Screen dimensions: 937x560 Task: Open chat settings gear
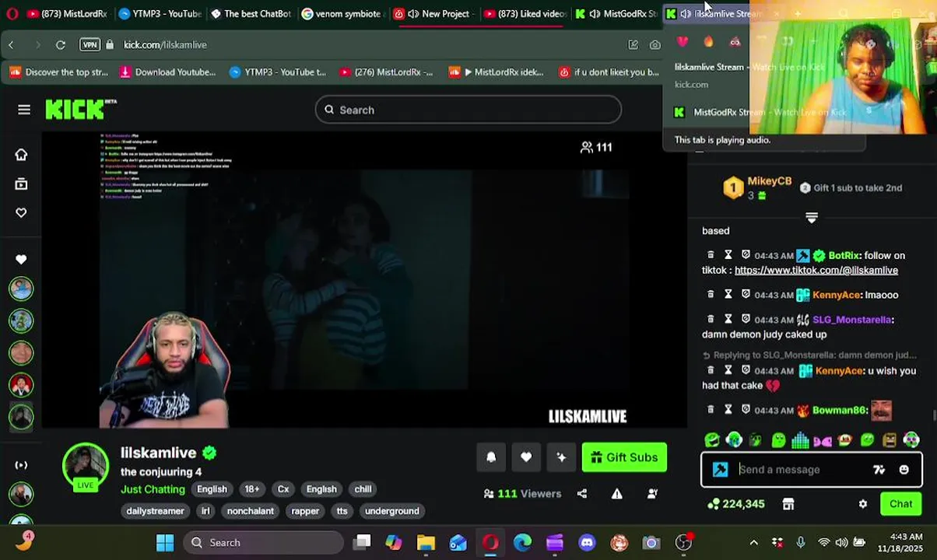click(863, 504)
